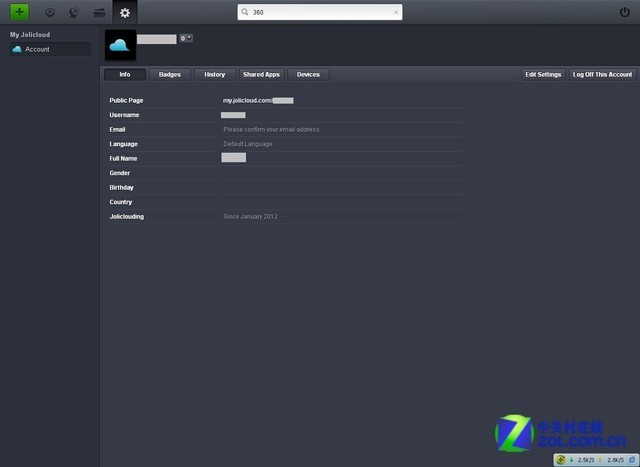The image size is (640, 467).
Task: Click inside the search input field
Action: pyautogui.click(x=315, y=13)
